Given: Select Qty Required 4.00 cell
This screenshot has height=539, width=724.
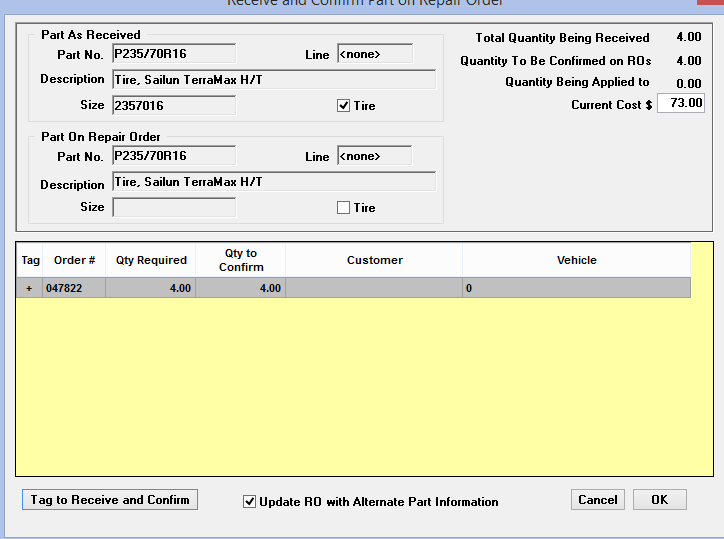Looking at the screenshot, I should pyautogui.click(x=151, y=288).
